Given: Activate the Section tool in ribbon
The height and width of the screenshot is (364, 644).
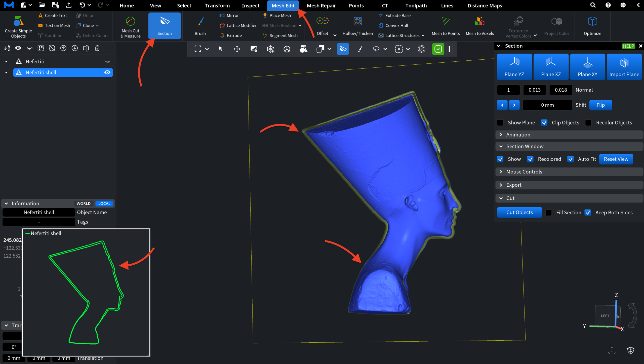Looking at the screenshot, I should 165,26.
